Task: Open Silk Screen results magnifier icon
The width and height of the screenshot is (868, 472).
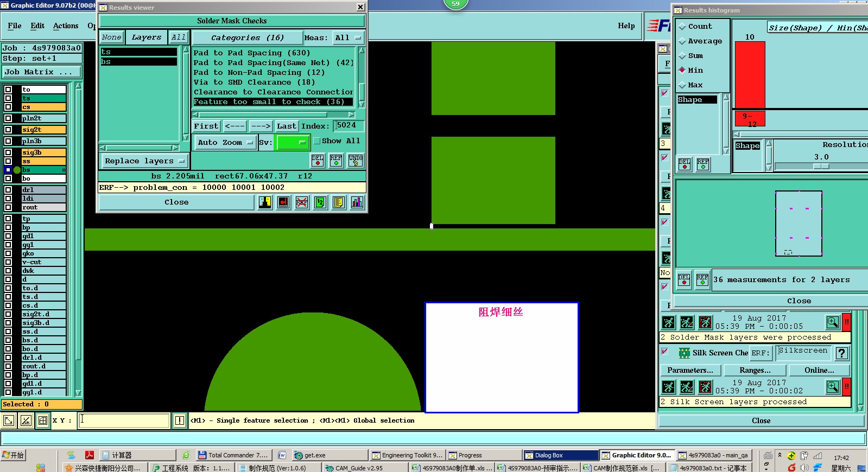Action: [x=833, y=387]
